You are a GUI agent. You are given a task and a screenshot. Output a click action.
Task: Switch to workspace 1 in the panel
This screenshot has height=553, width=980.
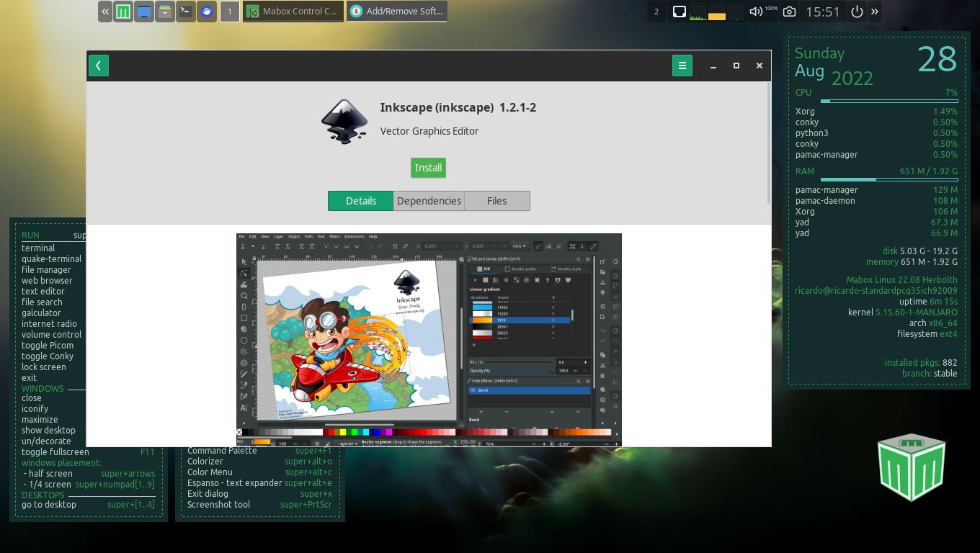click(230, 12)
